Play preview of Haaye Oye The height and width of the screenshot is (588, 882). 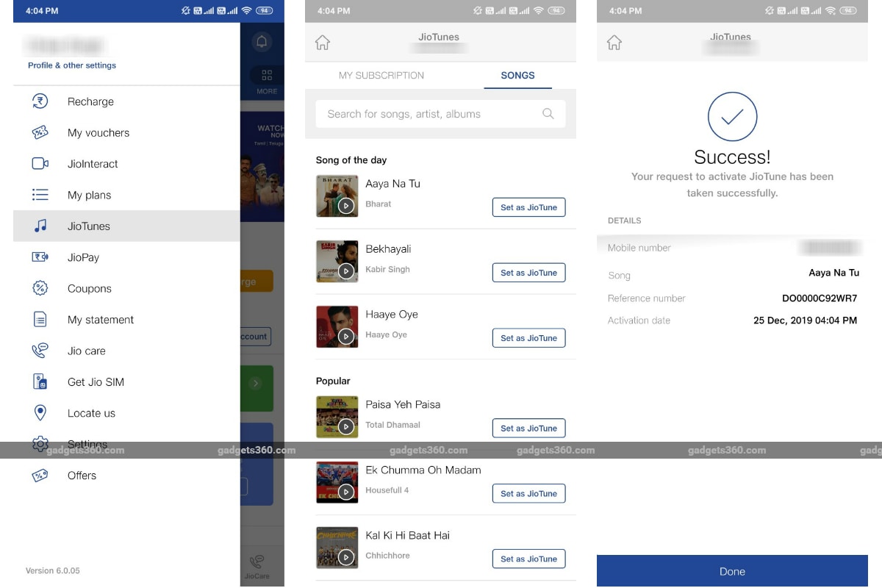[x=346, y=337]
